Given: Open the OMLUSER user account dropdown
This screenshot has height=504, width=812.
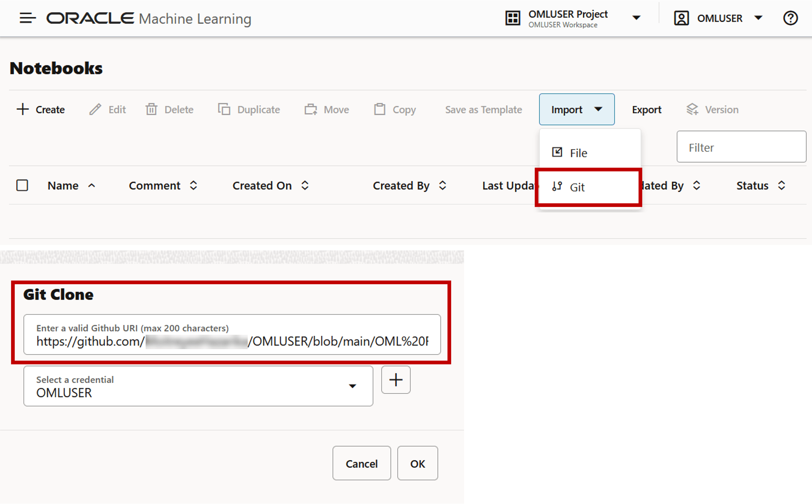Looking at the screenshot, I should [758, 18].
